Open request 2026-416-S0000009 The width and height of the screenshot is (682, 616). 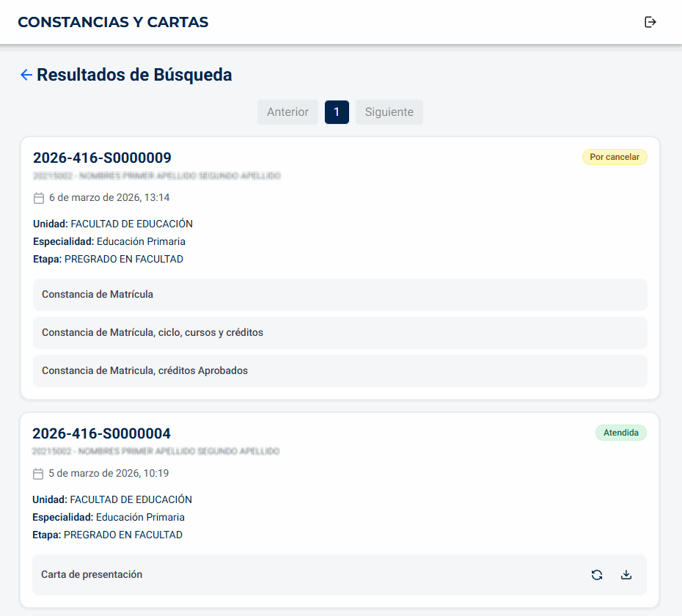pyautogui.click(x=102, y=158)
